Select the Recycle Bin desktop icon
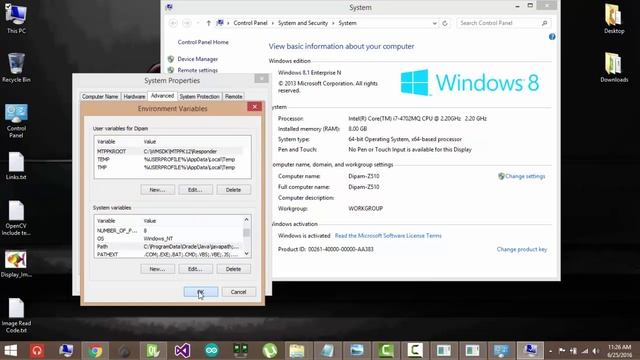 point(16,67)
